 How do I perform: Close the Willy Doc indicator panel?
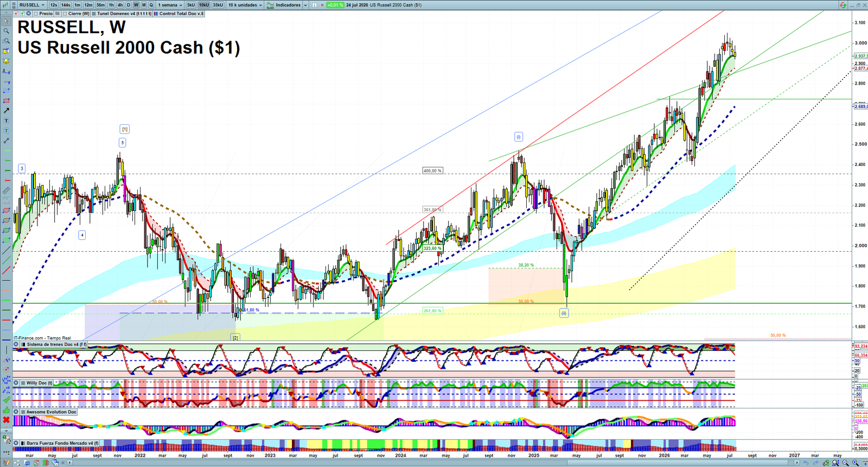pyautogui.click(x=16, y=382)
